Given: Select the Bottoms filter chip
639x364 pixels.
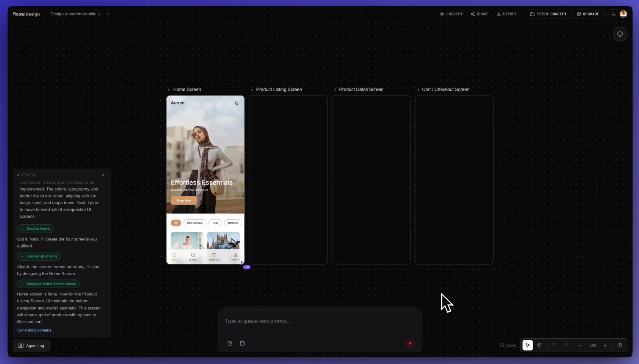Looking at the screenshot, I should 233,223.
